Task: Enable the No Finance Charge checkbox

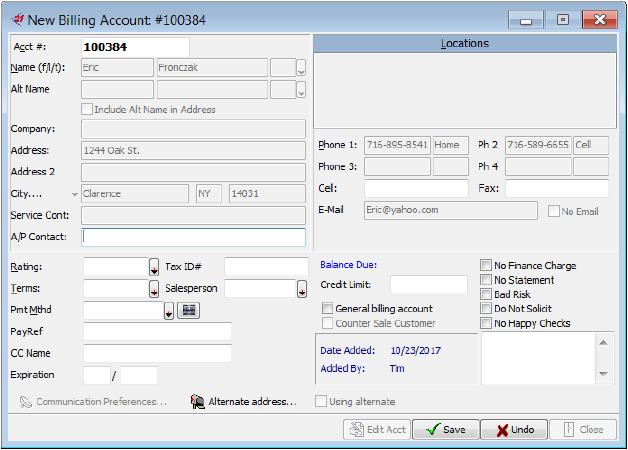Action: point(486,266)
